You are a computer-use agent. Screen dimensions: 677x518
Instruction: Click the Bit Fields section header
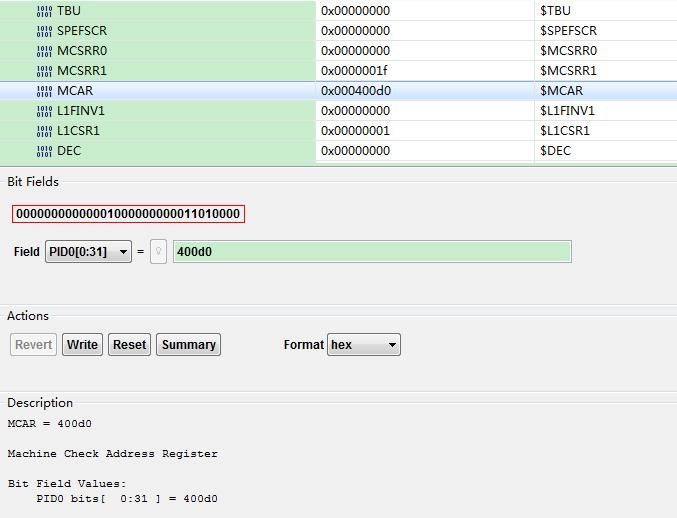pyautogui.click(x=33, y=182)
